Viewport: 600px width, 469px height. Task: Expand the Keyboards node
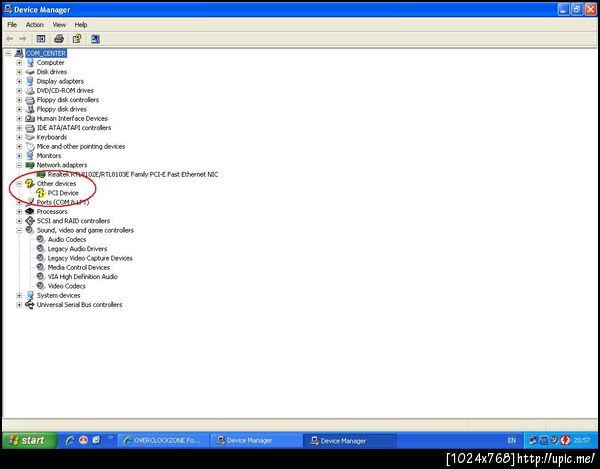(x=19, y=137)
